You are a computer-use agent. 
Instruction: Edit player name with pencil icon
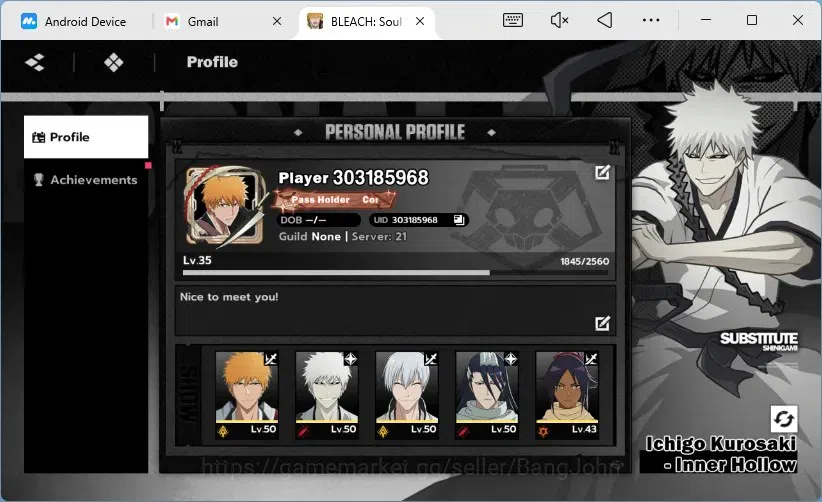click(602, 172)
